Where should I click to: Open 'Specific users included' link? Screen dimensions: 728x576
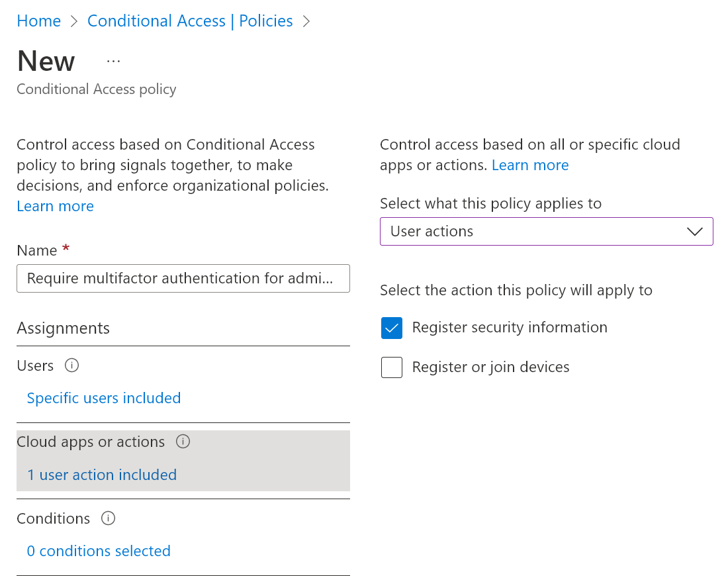(104, 398)
